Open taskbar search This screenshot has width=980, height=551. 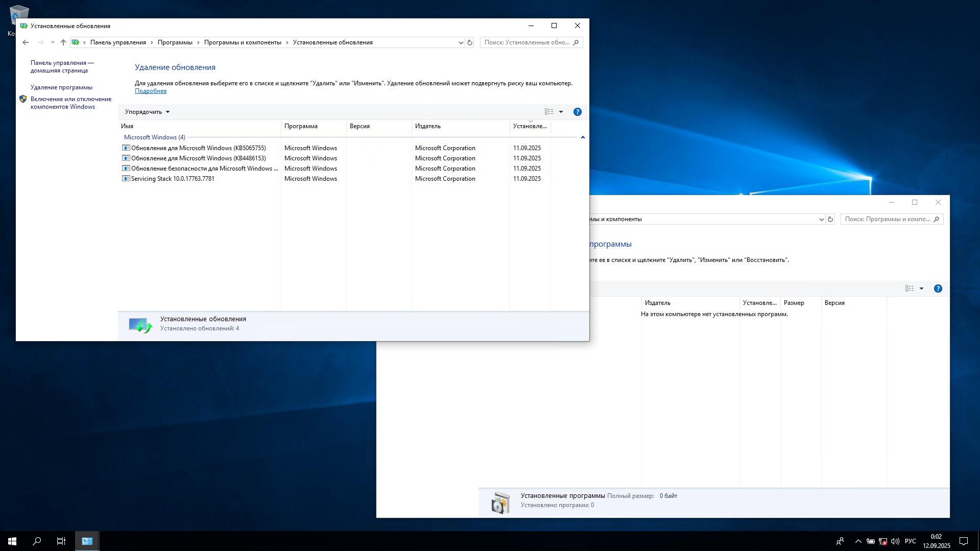[x=37, y=541]
